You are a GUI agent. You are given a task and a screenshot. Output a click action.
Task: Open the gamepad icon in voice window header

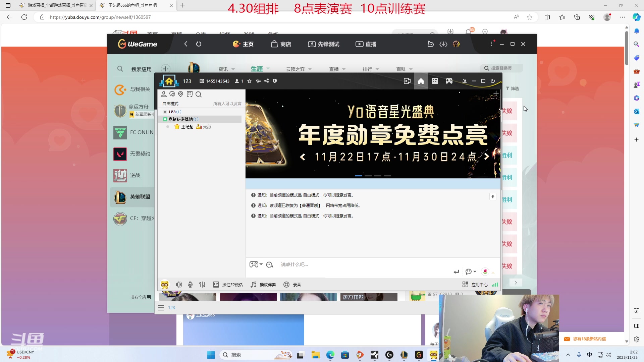click(x=449, y=81)
